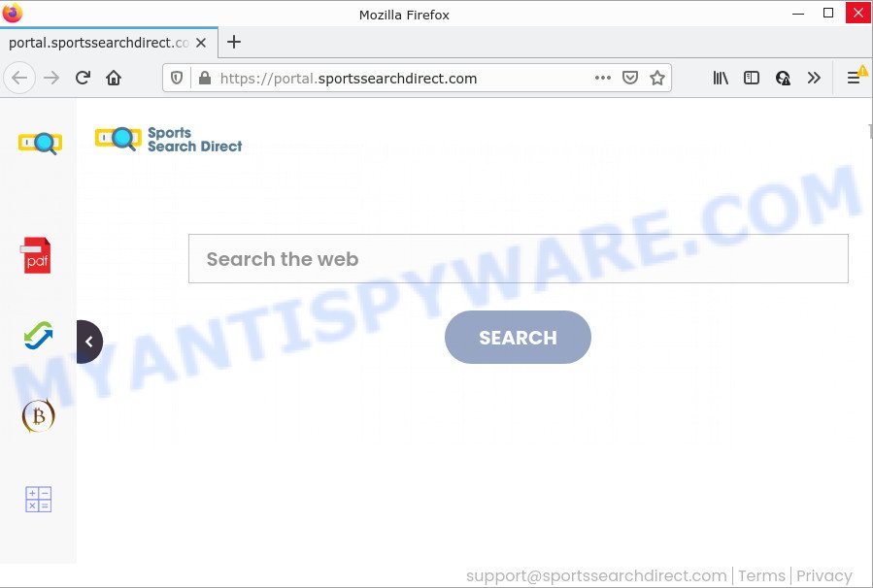Open the Privacy link

pyautogui.click(x=824, y=575)
